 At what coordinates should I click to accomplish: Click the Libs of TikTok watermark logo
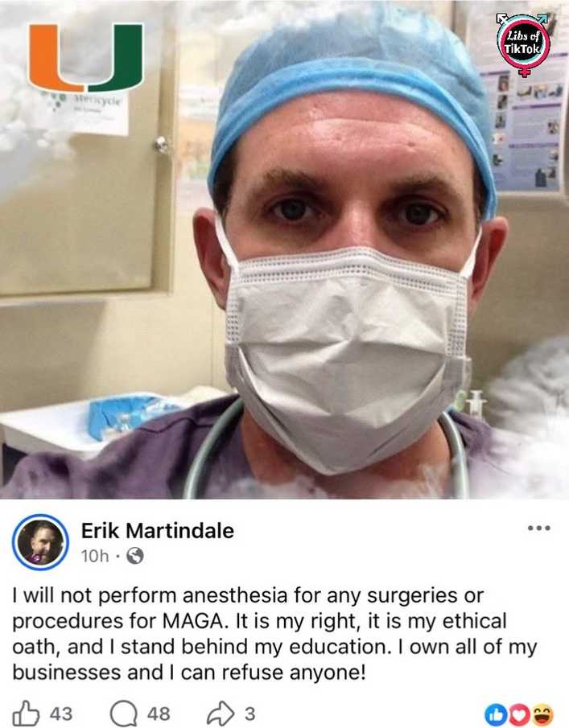523,44
